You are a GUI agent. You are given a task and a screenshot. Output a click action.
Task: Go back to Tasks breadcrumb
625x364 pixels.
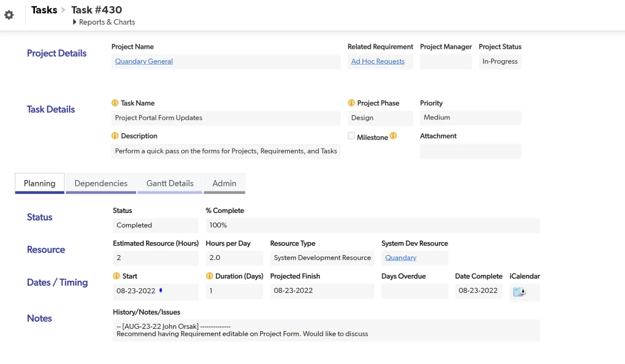coord(44,10)
